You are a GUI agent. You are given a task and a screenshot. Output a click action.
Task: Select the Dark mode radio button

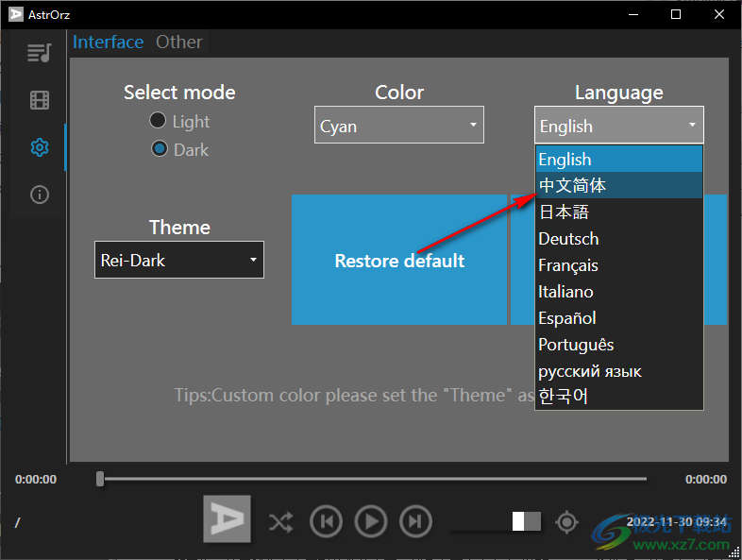[159, 148]
